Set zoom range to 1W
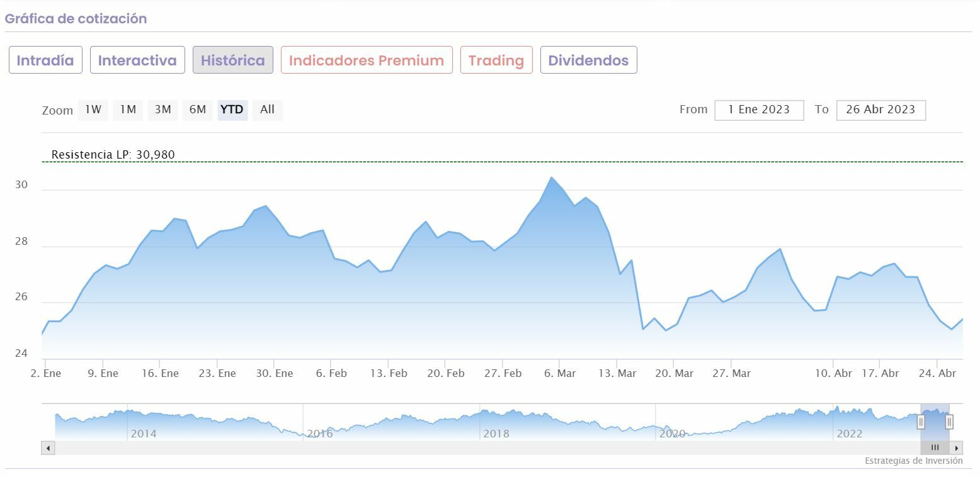980x477 pixels. (93, 109)
